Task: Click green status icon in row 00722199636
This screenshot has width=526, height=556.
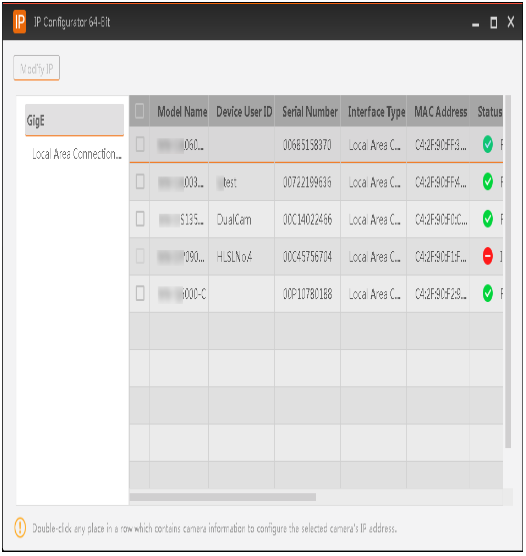Action: coord(488,182)
